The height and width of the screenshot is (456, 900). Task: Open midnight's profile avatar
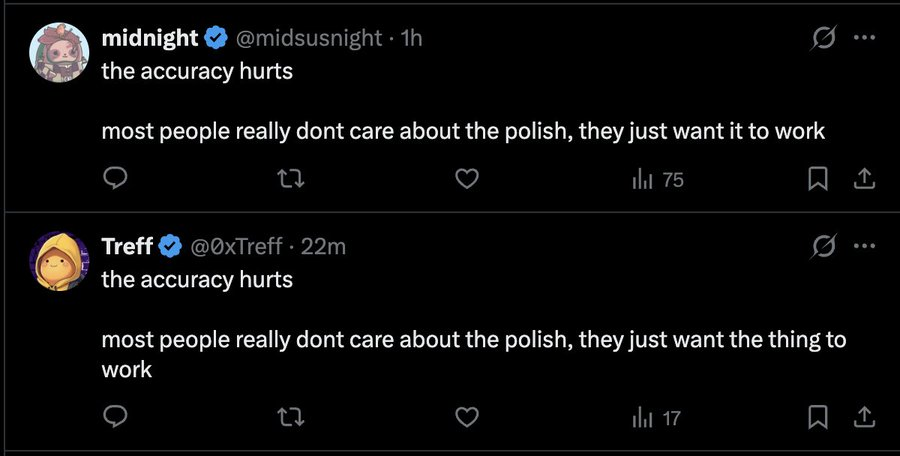point(59,52)
